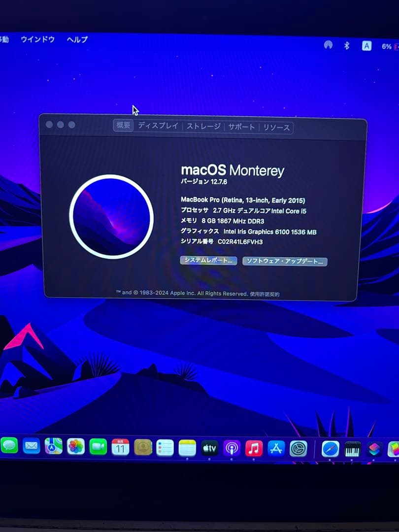
Task: Start FaceTime from the Dock
Action: click(98, 447)
